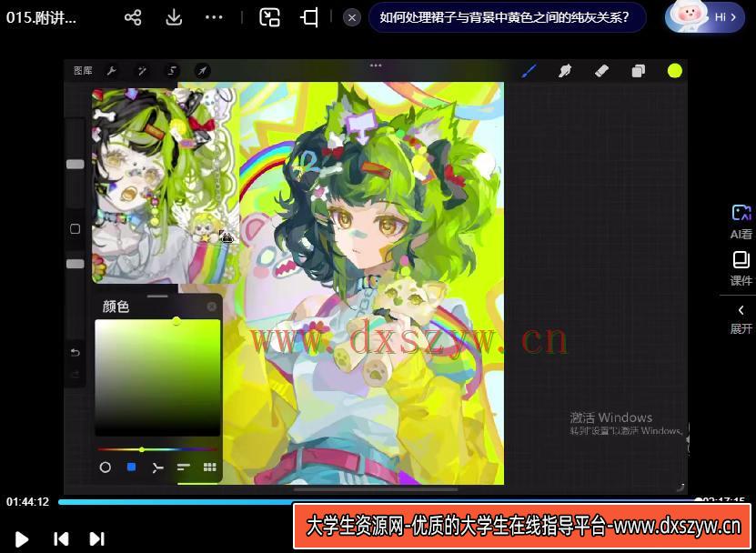Image resolution: width=756 pixels, height=553 pixels.
Task: Select the Smudge tool
Action: (x=565, y=71)
